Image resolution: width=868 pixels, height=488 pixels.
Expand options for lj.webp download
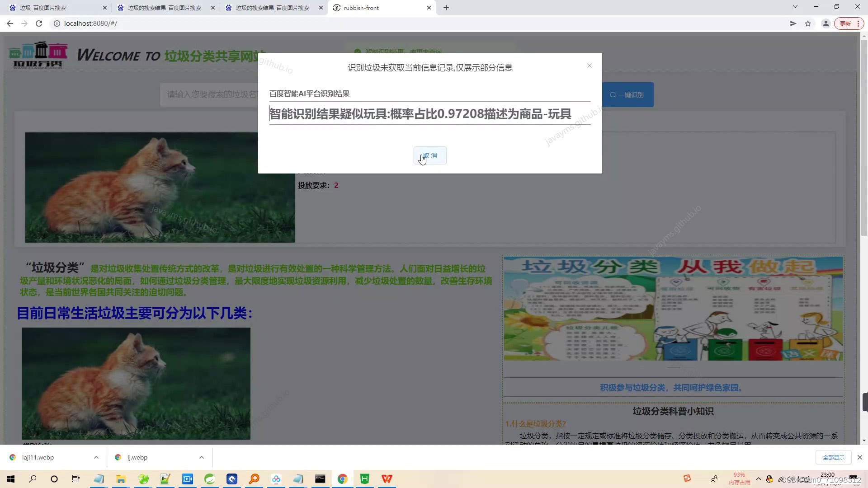point(202,457)
